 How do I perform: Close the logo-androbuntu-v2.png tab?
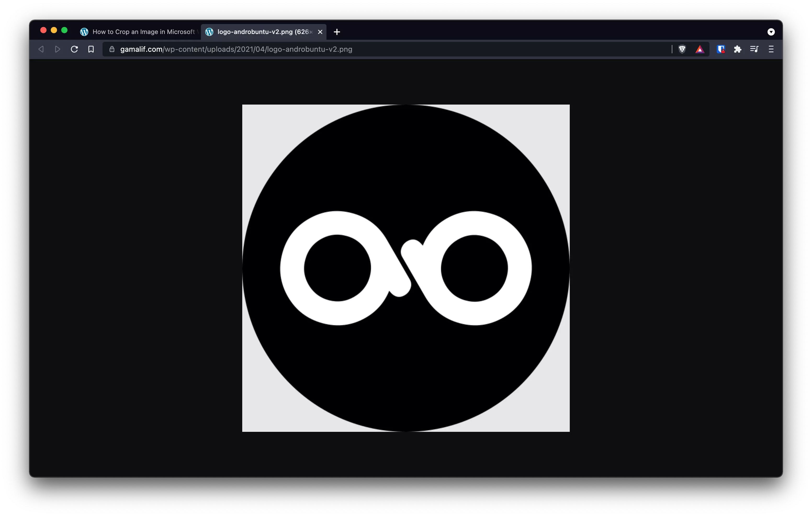320,32
